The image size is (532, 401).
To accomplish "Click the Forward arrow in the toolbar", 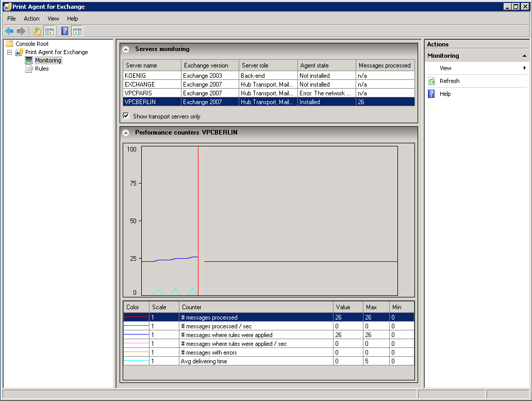I will click(x=21, y=31).
